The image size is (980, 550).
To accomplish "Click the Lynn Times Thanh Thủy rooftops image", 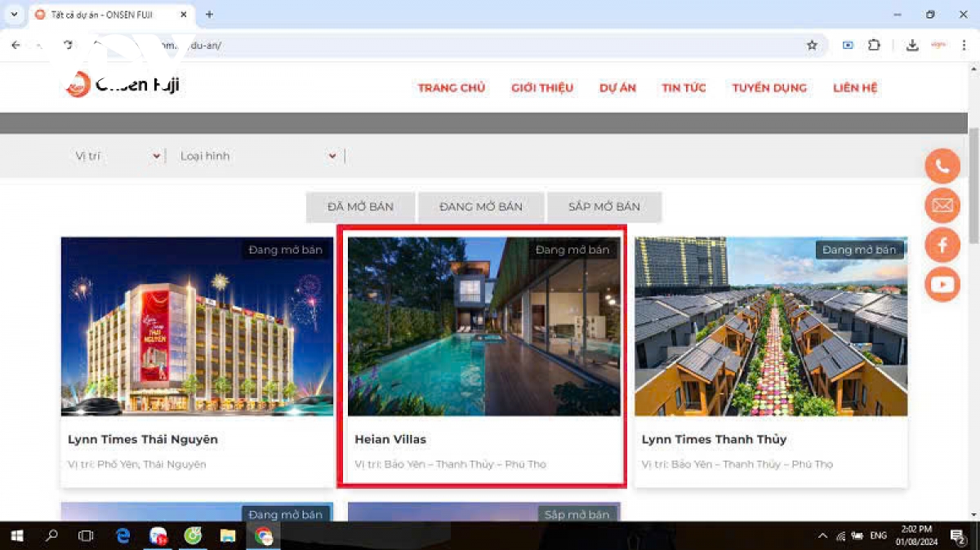I will pyautogui.click(x=771, y=326).
